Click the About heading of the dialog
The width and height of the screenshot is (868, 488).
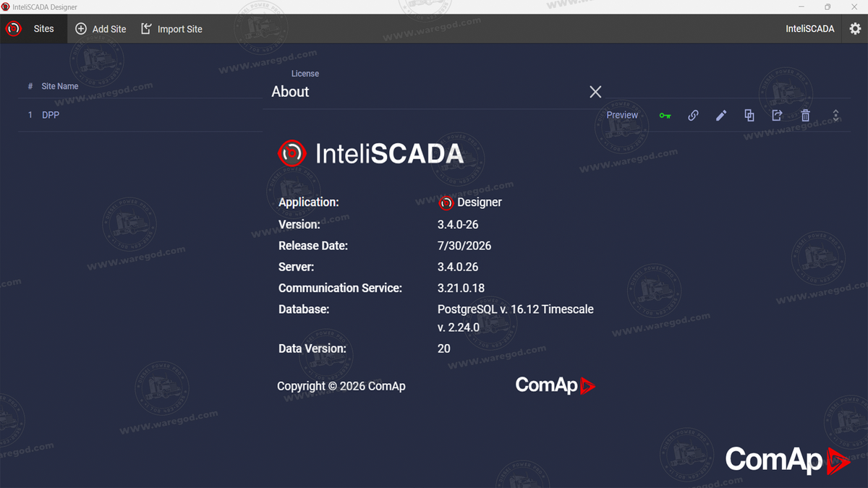tap(290, 92)
